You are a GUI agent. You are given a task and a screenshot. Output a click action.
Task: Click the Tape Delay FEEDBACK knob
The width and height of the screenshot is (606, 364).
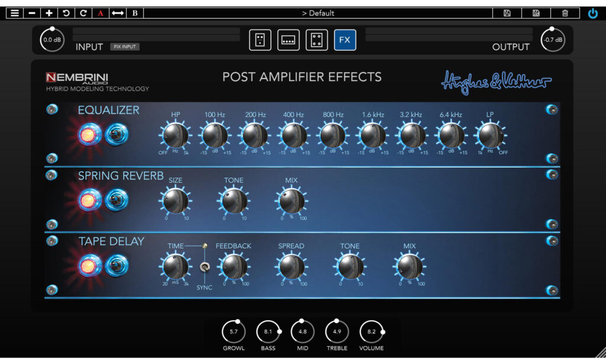[234, 266]
